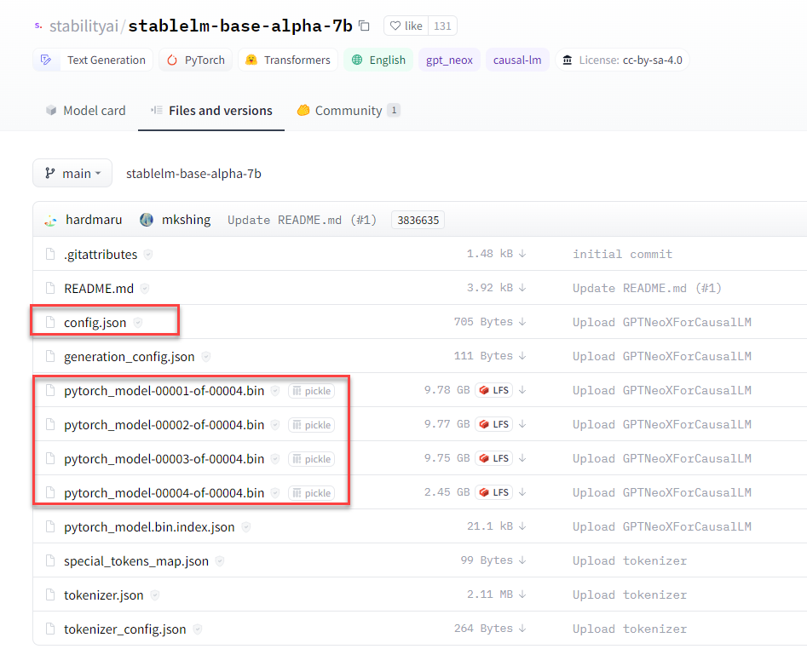
Task: Click the heart like button
Action: pos(406,26)
